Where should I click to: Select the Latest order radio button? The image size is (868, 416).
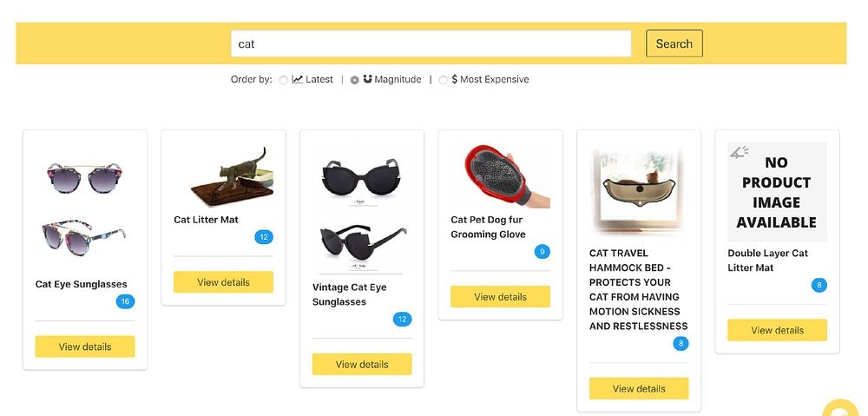284,80
